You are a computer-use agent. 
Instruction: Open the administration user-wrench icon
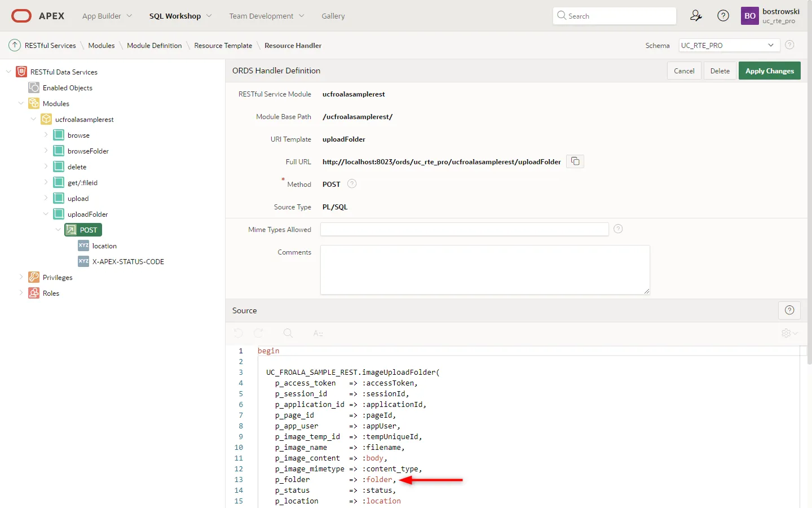click(x=696, y=16)
